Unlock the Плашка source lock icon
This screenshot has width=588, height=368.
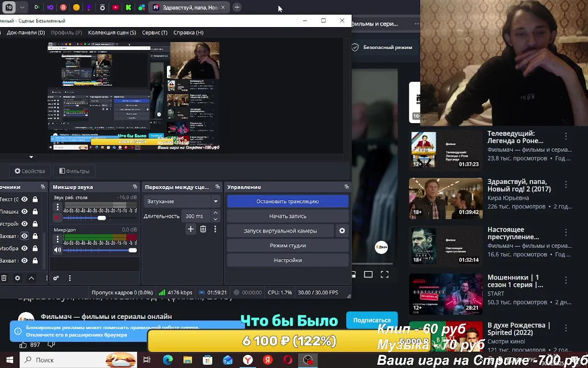(x=35, y=212)
